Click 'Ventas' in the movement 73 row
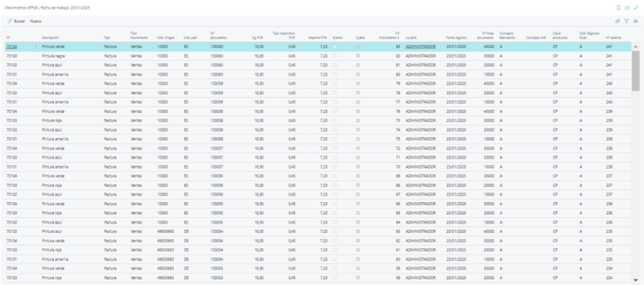The image size is (644, 285). pyautogui.click(x=136, y=139)
